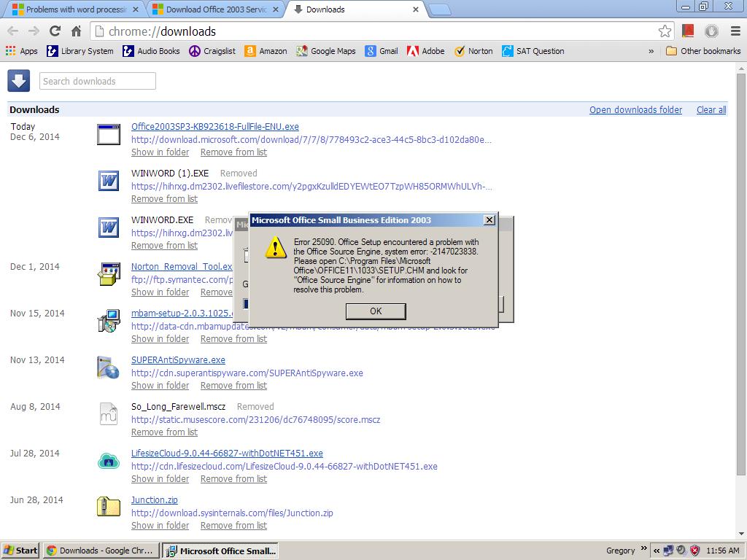Screen dimensions: 747x560
Task: Click the Search downloads field
Action: click(x=98, y=81)
